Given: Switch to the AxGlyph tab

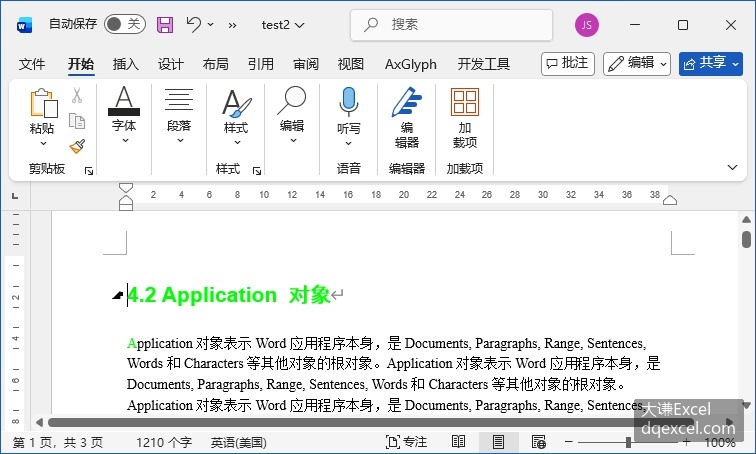Looking at the screenshot, I should click(411, 64).
